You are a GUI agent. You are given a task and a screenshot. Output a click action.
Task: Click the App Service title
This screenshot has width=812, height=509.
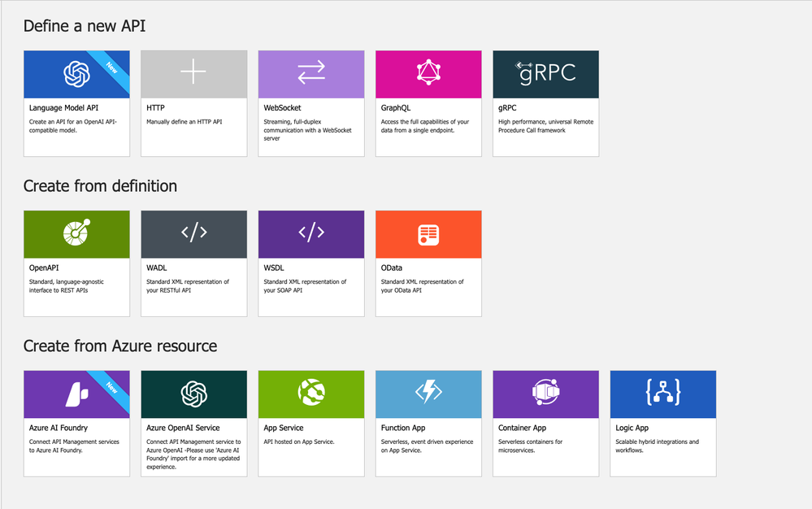coord(284,428)
